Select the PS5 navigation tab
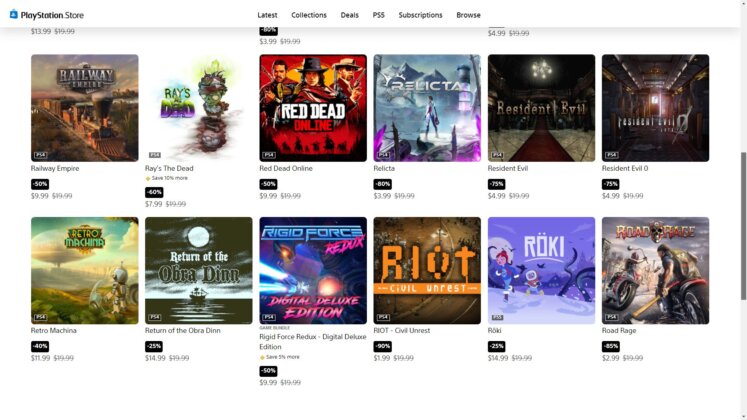 (378, 15)
